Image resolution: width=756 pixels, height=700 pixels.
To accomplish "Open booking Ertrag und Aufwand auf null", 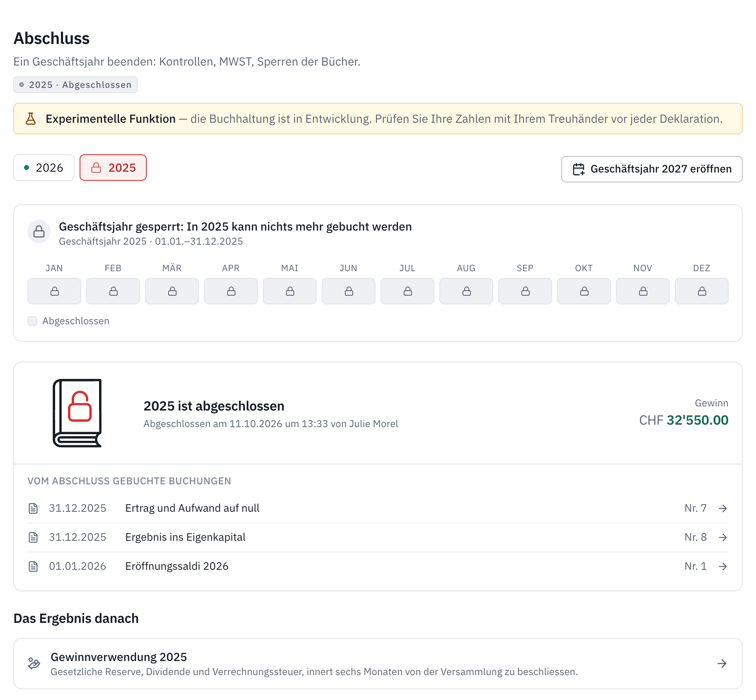I will (378, 508).
